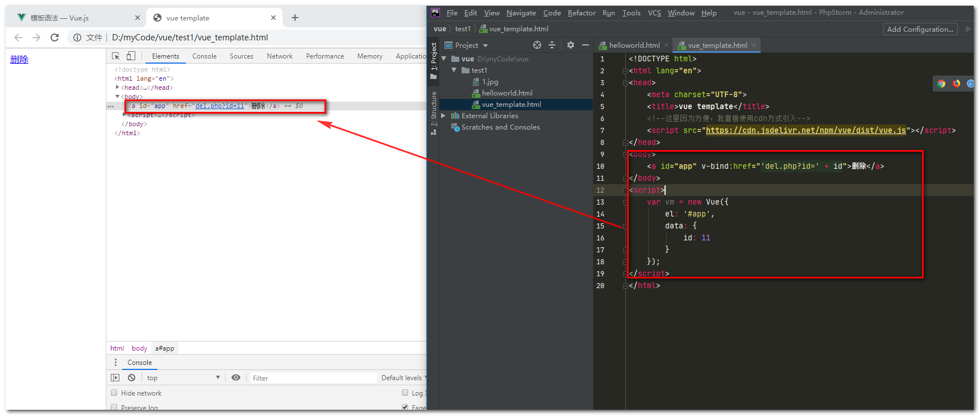Switch to DevTools Network tab
The height and width of the screenshot is (416, 980).
click(x=280, y=56)
